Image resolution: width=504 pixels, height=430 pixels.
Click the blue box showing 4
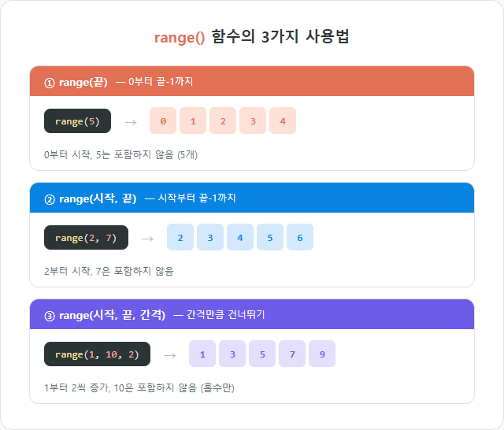240,237
